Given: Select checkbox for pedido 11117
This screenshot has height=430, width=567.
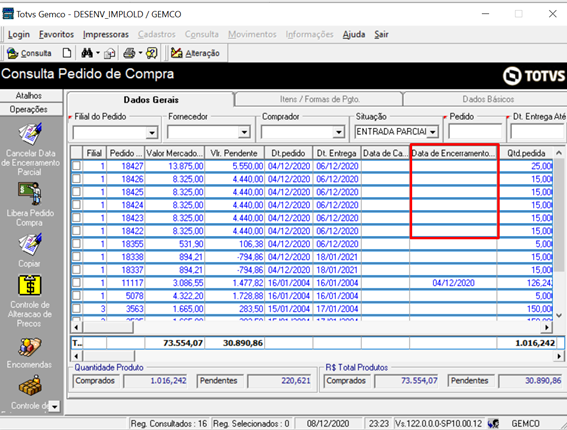Looking at the screenshot, I should pos(76,283).
